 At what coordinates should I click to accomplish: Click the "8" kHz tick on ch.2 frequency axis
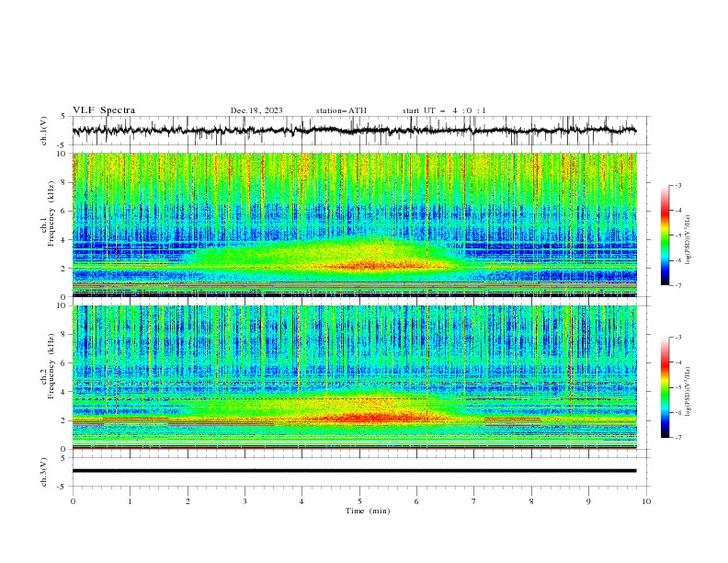pyautogui.click(x=64, y=335)
